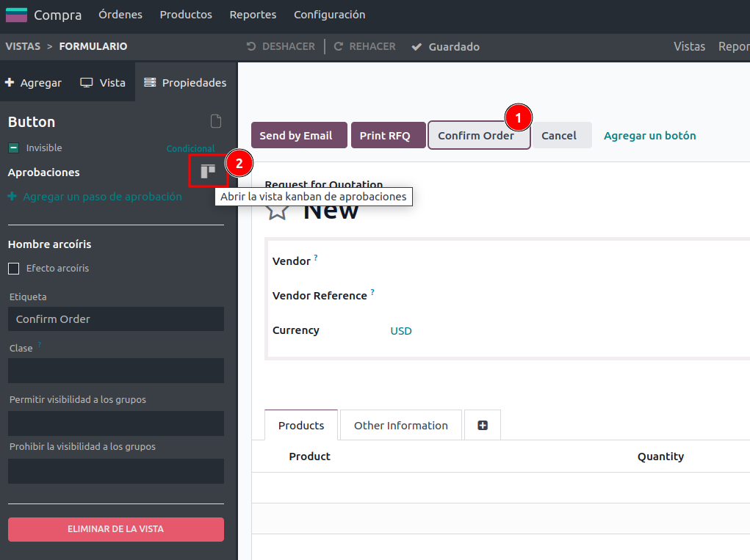
Task: Click the Vendor field label
Action: (292, 261)
